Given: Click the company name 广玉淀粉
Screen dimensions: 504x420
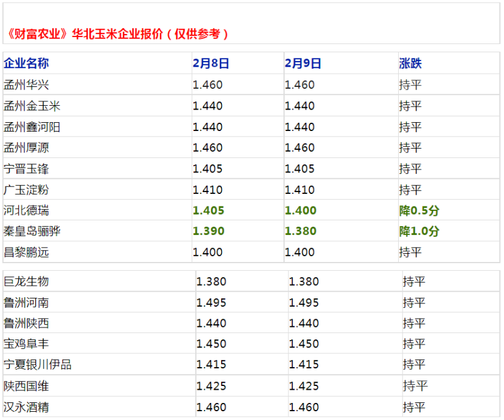Looking at the screenshot, I should [x=26, y=190].
